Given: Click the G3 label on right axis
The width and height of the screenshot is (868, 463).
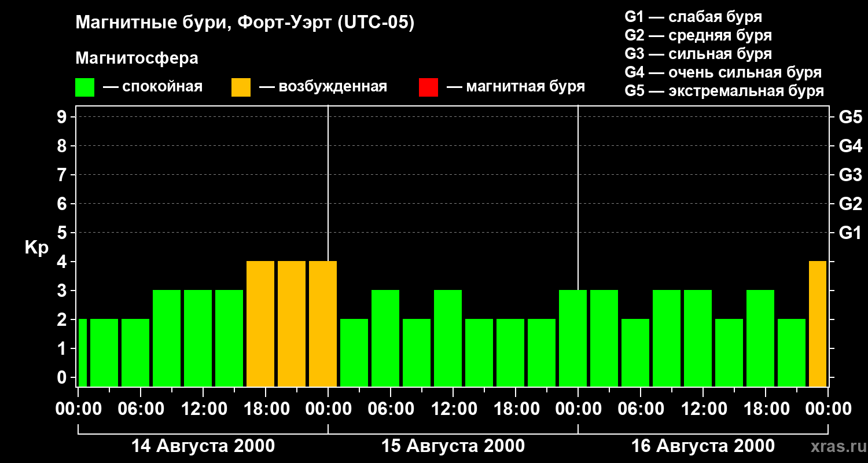Looking at the screenshot, I should point(850,175).
